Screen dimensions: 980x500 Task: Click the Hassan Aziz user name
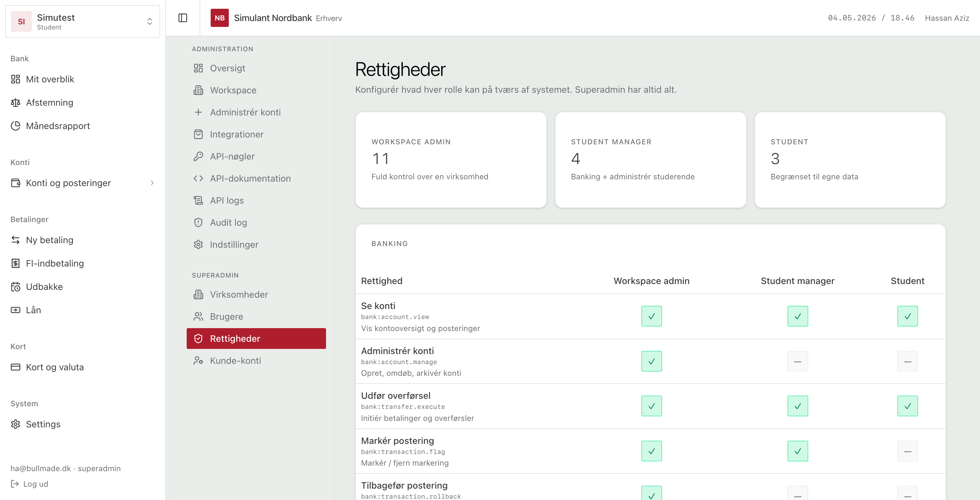click(x=947, y=18)
